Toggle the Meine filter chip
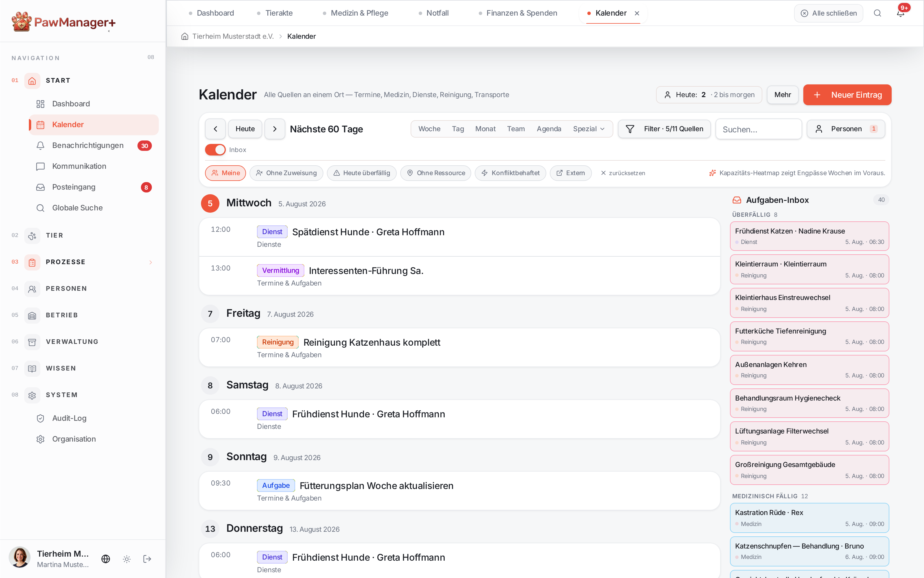The image size is (924, 578). coord(225,173)
